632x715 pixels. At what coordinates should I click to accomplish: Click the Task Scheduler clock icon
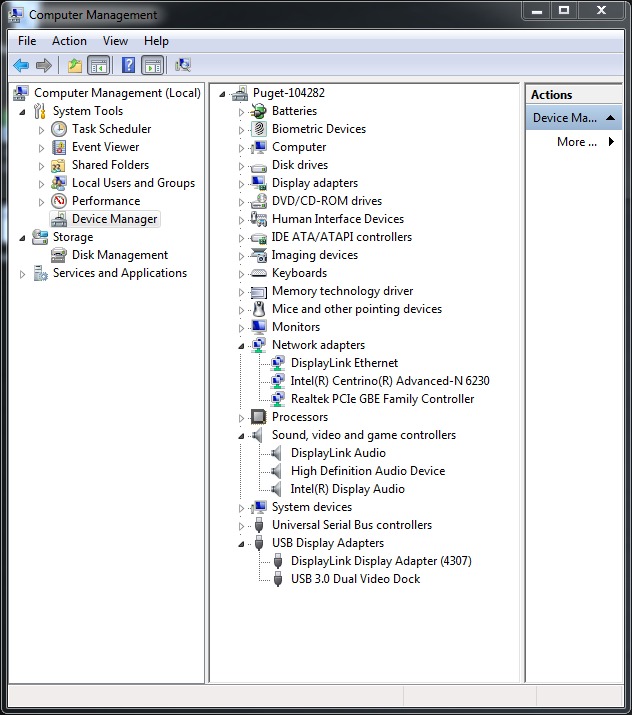59,129
